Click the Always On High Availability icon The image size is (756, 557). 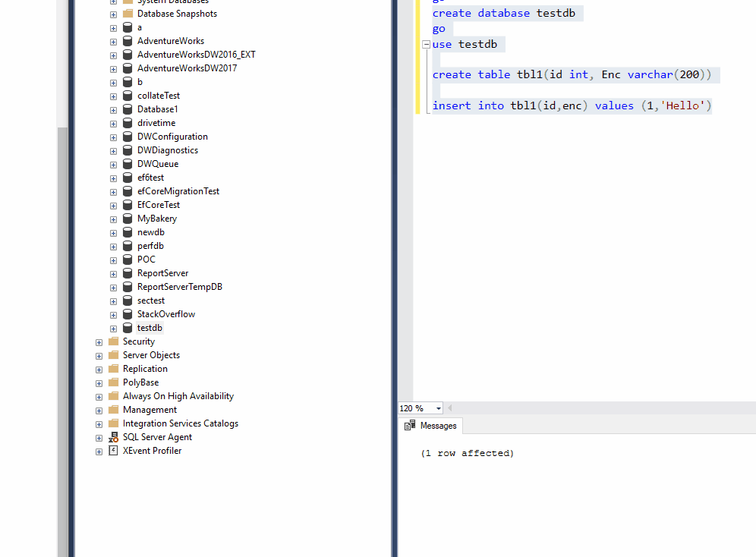112,395
